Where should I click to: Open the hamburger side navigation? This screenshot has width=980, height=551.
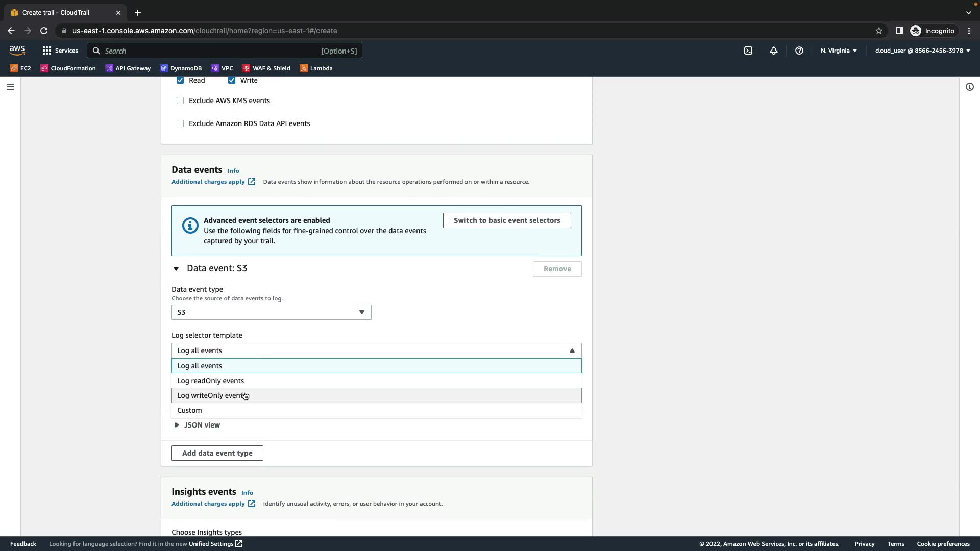tap(10, 87)
